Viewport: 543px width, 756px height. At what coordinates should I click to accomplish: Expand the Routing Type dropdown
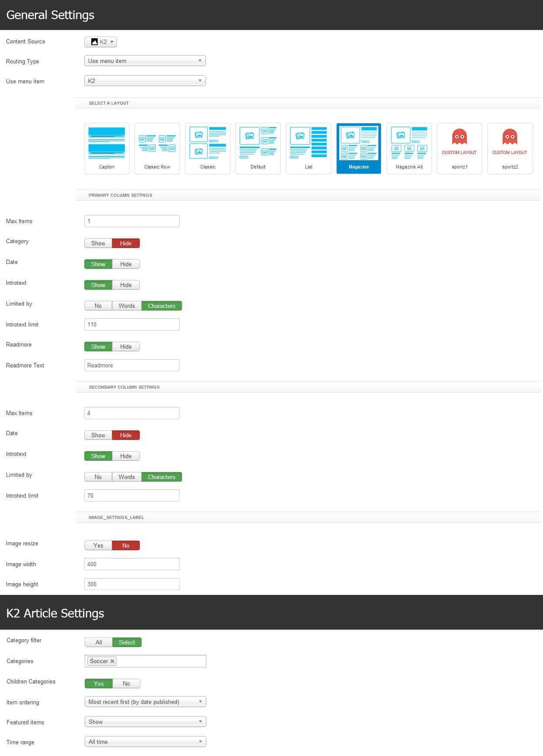(x=145, y=61)
